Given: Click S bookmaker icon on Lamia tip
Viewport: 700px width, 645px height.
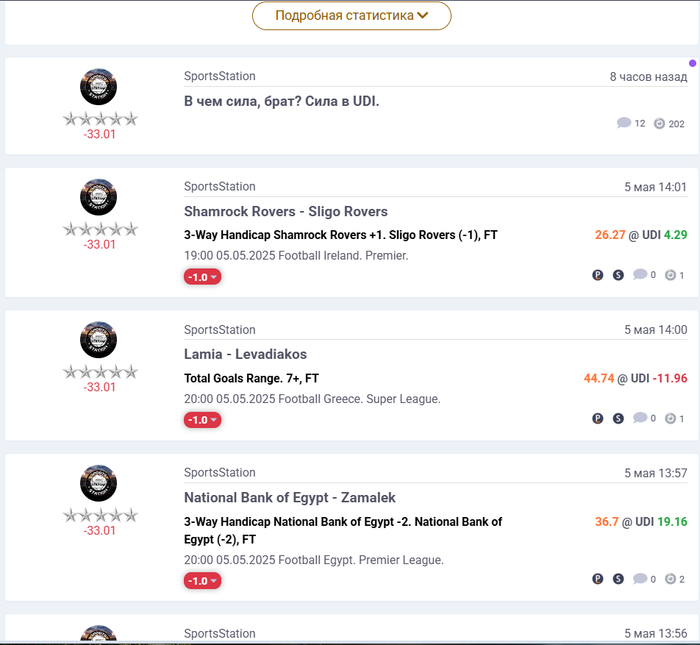Looking at the screenshot, I should click(618, 418).
